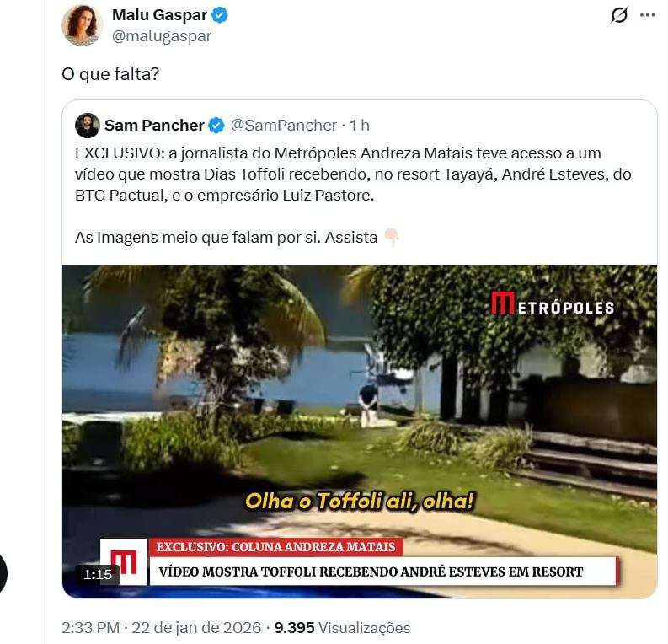Click the Metrópoles watermark logo in video
The image size is (668, 644).
point(552,303)
